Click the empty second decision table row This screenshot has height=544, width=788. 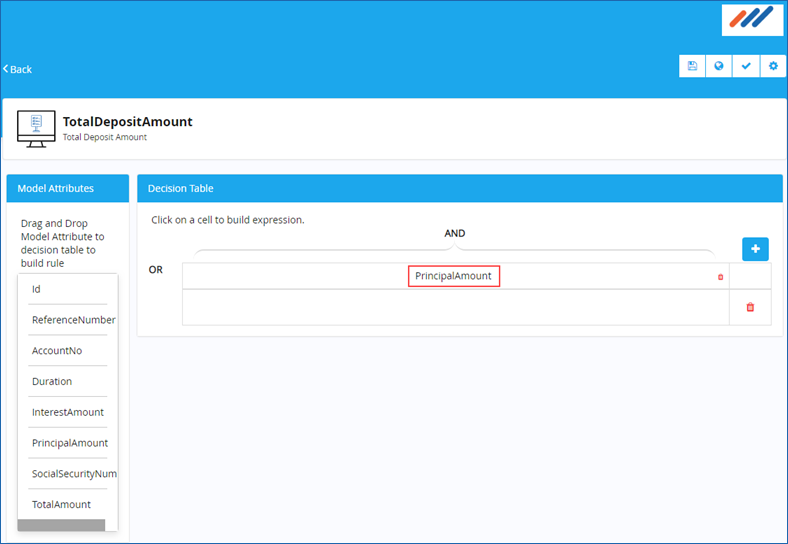click(456, 307)
